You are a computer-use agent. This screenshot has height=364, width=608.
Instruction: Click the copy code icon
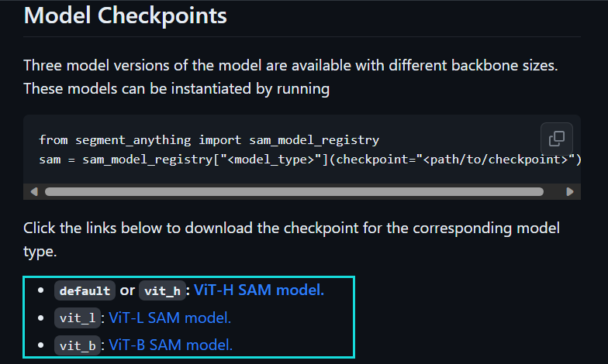pyautogui.click(x=556, y=139)
